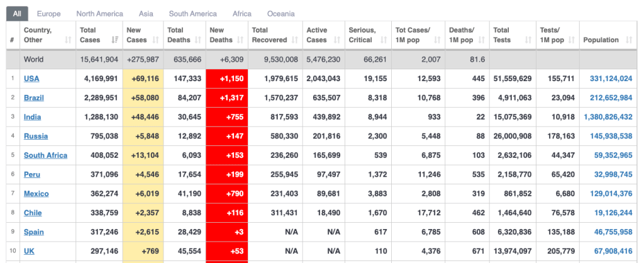
Task: Click Active Cases sort arrow icon
Action: point(336,40)
